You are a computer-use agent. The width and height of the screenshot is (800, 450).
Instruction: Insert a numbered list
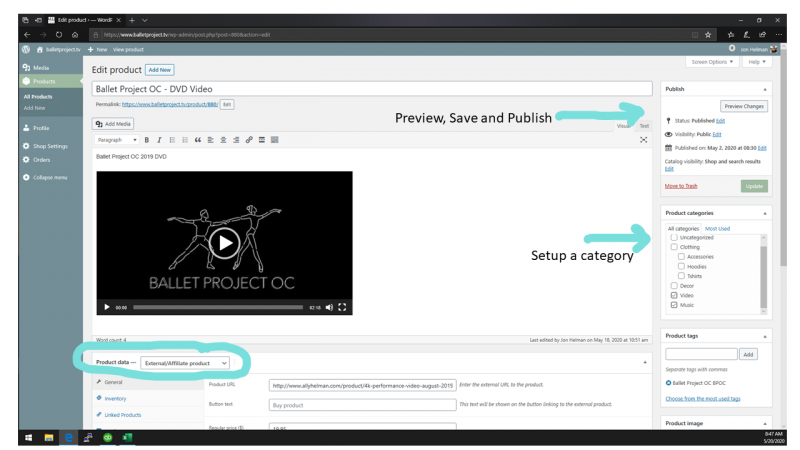coord(185,140)
